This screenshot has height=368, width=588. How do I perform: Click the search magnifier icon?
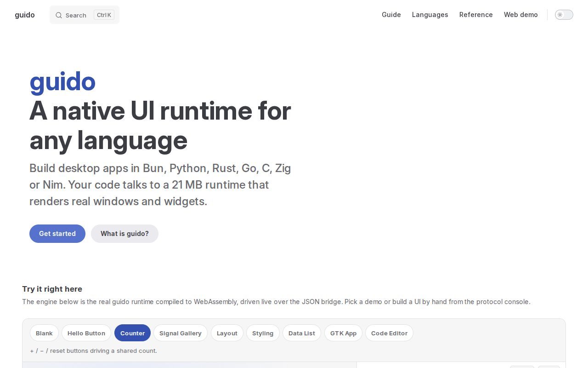pos(59,15)
